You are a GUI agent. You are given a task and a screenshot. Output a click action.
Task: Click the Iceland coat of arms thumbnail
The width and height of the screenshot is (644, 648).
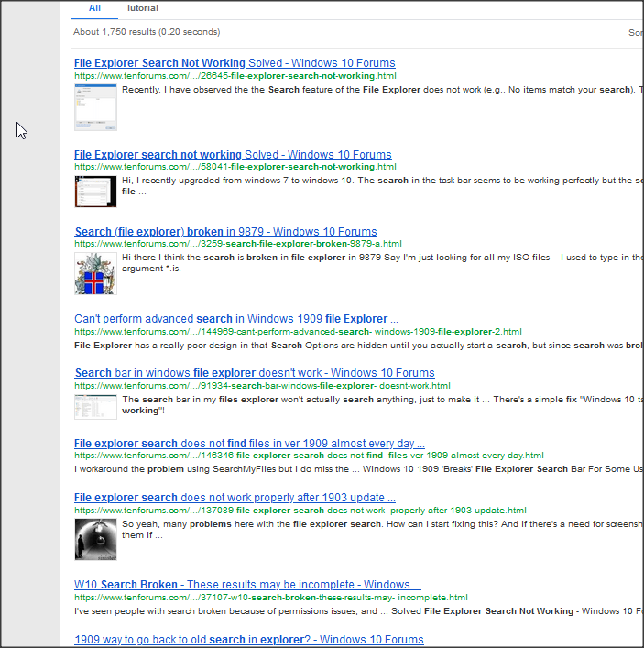[x=95, y=273]
